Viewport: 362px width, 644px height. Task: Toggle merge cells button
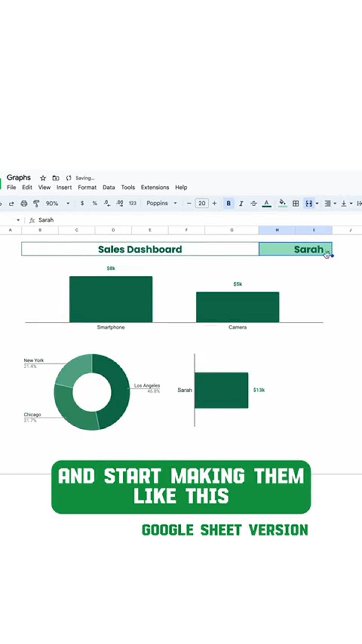[x=309, y=203]
